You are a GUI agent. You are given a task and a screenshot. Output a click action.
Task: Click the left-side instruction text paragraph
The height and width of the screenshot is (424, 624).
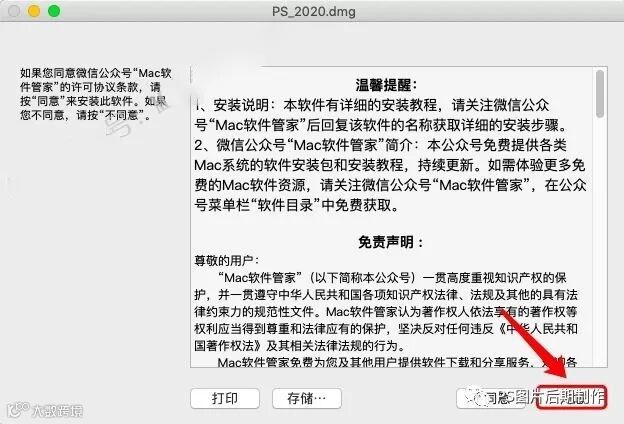click(96, 94)
